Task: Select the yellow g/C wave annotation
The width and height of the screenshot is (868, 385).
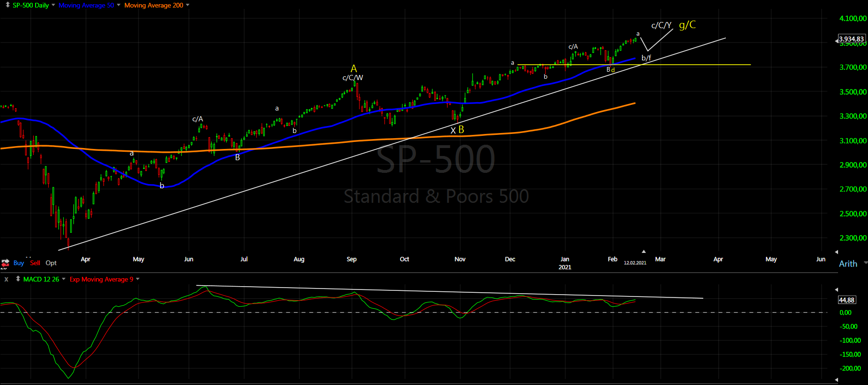Action: tap(687, 25)
